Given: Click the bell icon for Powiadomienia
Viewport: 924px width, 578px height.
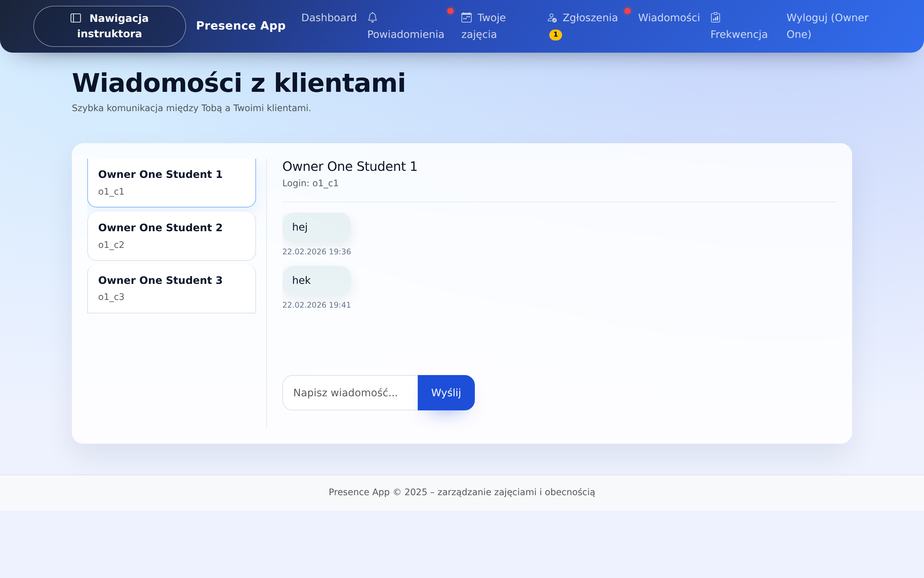Looking at the screenshot, I should (372, 18).
